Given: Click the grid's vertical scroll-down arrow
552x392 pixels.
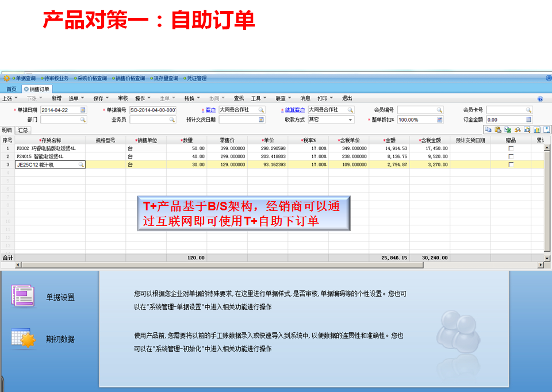Looking at the screenshot, I should click(547, 258).
